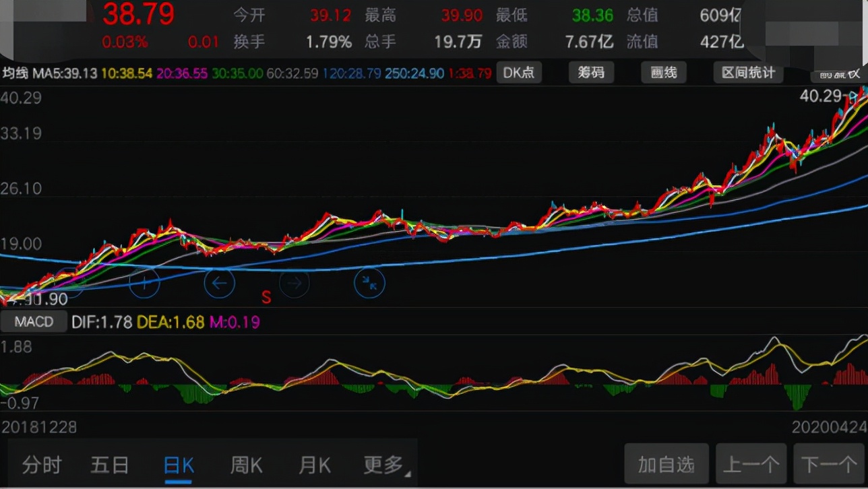Pan chart to earlier dates with left arrow icon

point(219,284)
